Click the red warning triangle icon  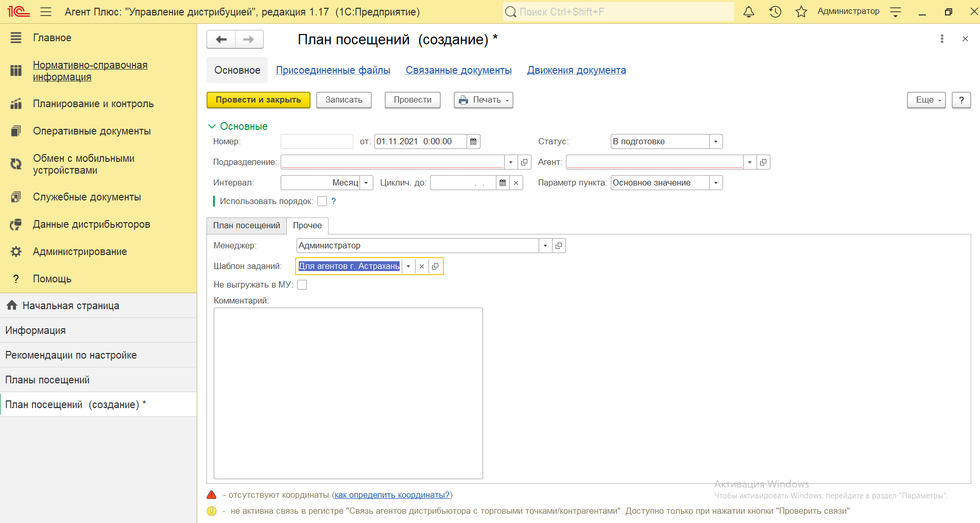pos(212,495)
